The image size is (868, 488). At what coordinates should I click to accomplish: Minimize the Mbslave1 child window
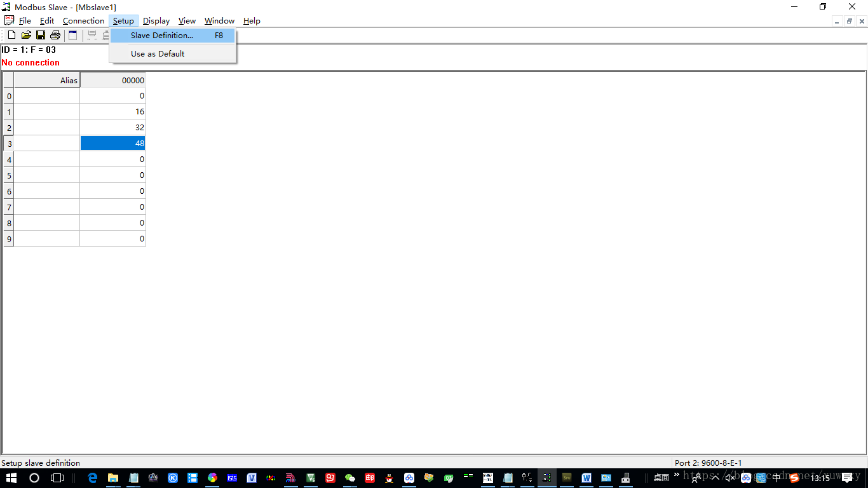pos(837,21)
